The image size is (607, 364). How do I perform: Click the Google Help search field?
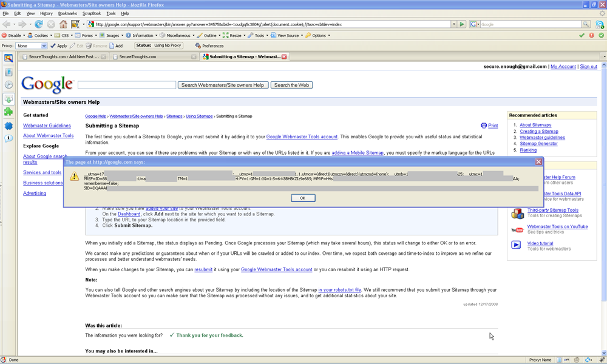127,85
